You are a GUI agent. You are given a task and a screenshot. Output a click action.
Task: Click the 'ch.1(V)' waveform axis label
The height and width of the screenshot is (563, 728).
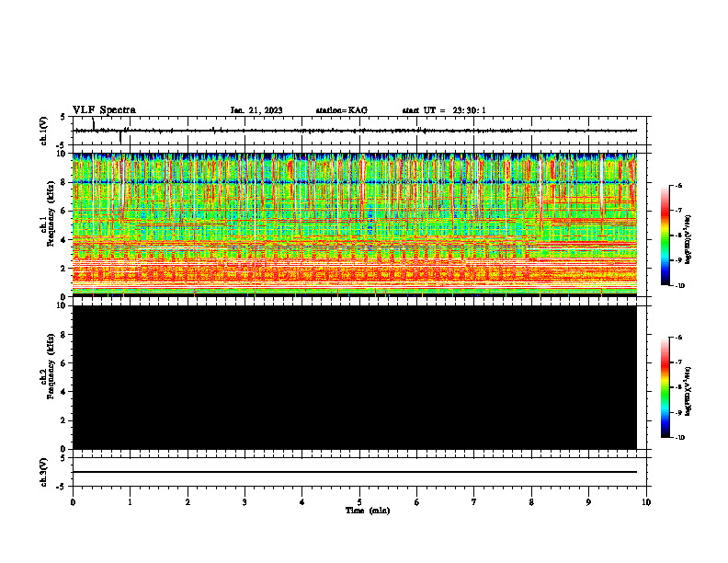coord(43,131)
